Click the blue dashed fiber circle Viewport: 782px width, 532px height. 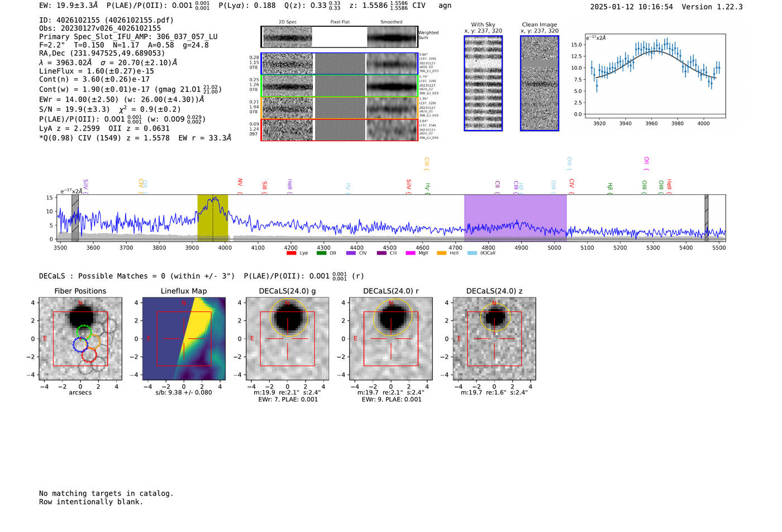click(x=80, y=344)
